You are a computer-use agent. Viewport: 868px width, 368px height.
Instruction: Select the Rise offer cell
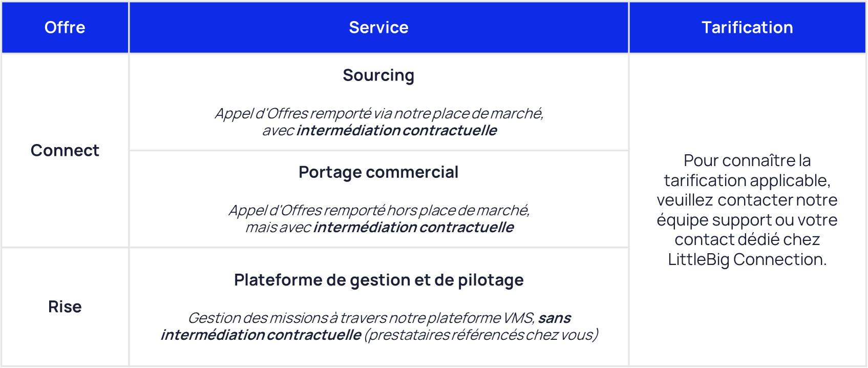65,306
